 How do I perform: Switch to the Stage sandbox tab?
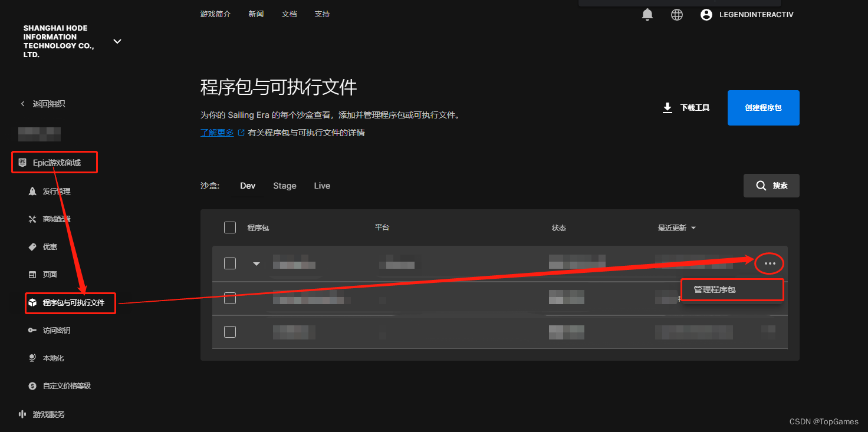(285, 186)
